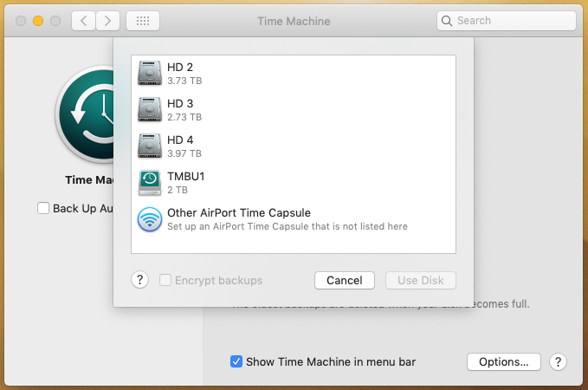Toggle Back Up Automatically checkbox
The height and width of the screenshot is (390, 588).
[43, 208]
